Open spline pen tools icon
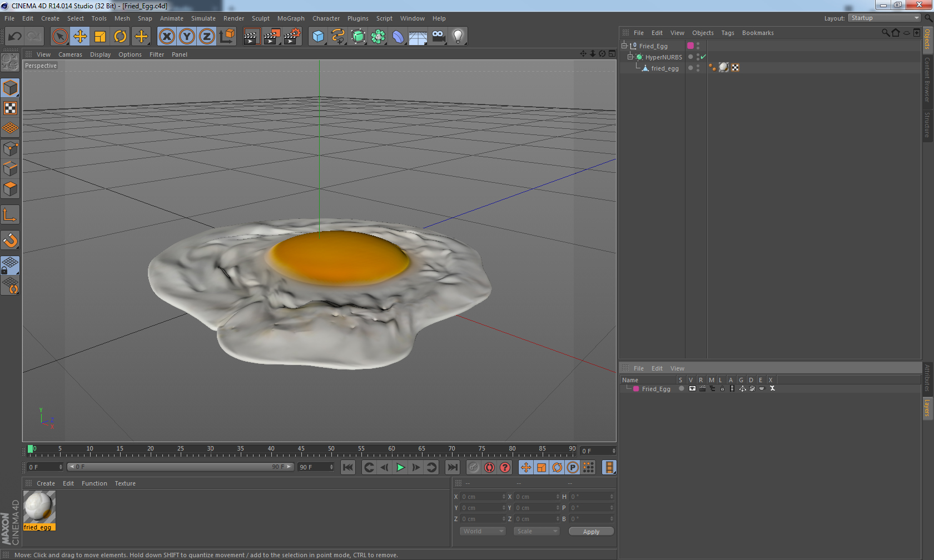 pos(338,37)
